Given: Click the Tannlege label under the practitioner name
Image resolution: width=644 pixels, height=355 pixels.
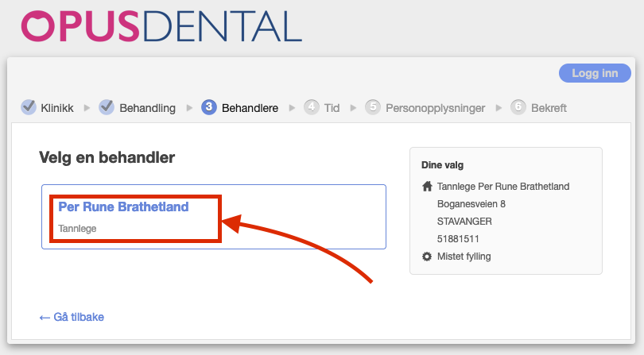Looking at the screenshot, I should point(77,228).
